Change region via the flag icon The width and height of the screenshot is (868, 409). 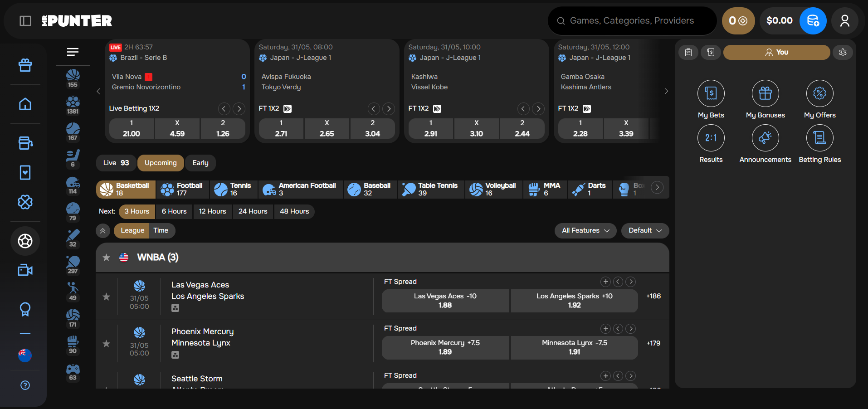[x=25, y=355]
